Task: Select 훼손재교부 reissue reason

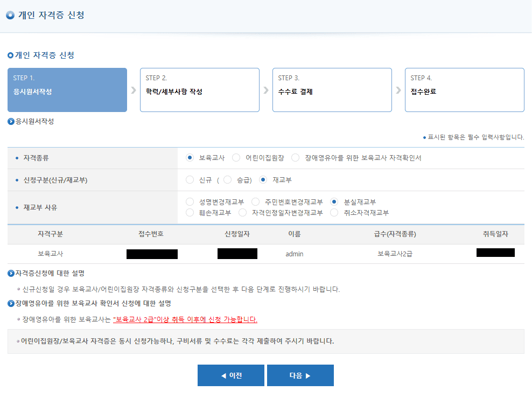Action: [190, 213]
